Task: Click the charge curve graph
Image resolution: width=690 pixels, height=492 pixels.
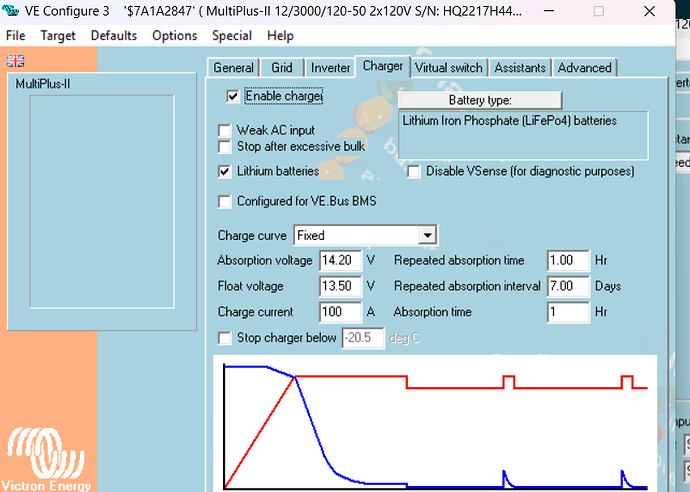Action: tap(435, 423)
